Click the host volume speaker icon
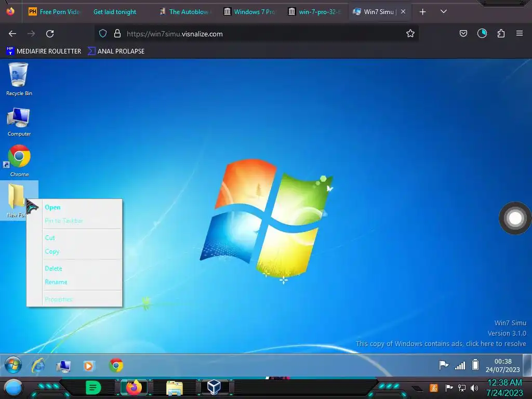Image resolution: width=532 pixels, height=399 pixels. 474,388
